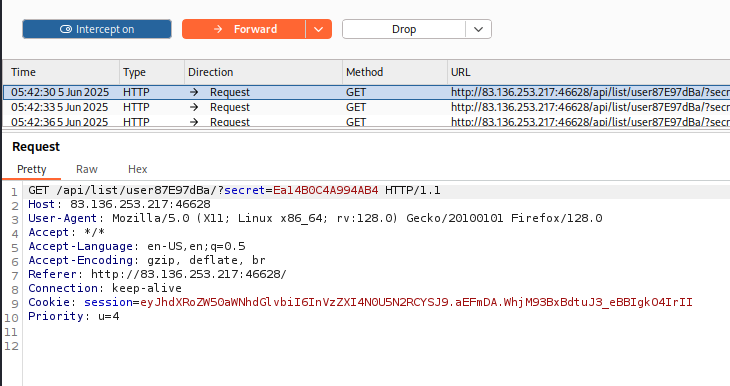
Task: Select the request row at 05:42:30
Action: click(x=366, y=92)
